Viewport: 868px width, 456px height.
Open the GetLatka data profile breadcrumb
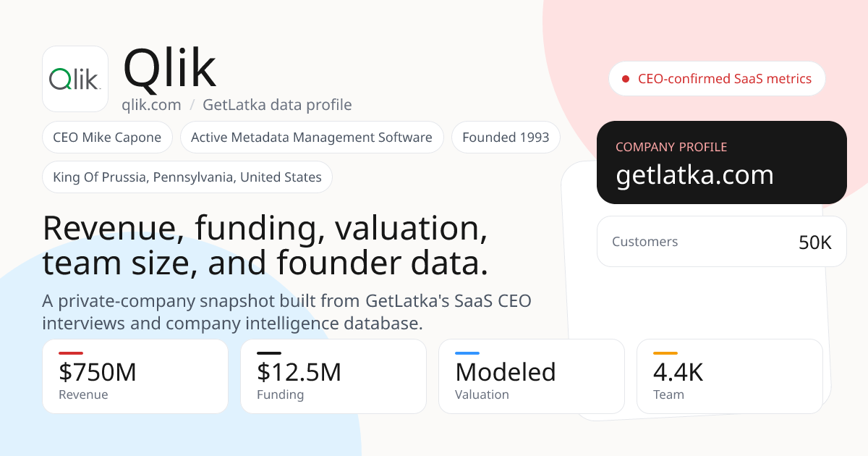pyautogui.click(x=277, y=105)
